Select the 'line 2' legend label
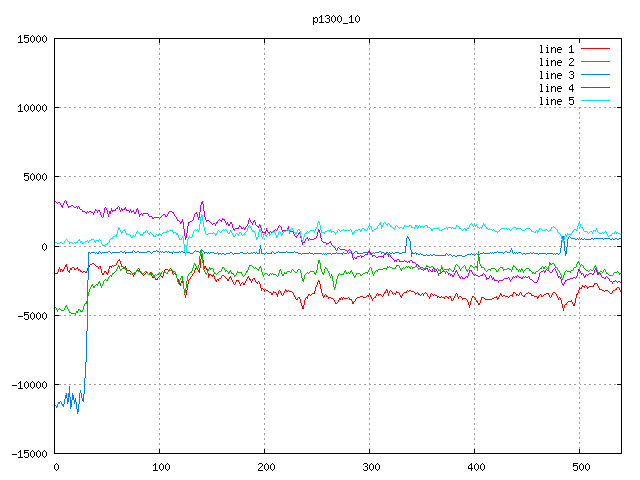 (556, 62)
